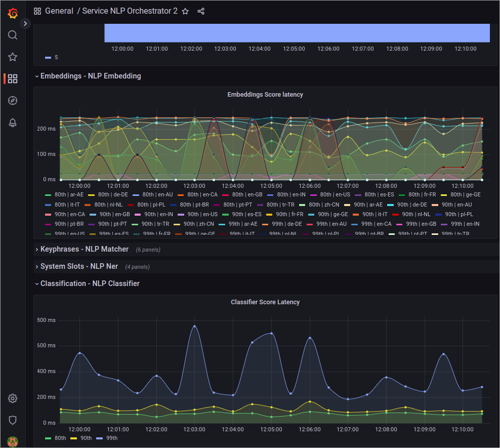500x448 pixels.
Task: Open the Alerting bell icon
Action: (13, 123)
